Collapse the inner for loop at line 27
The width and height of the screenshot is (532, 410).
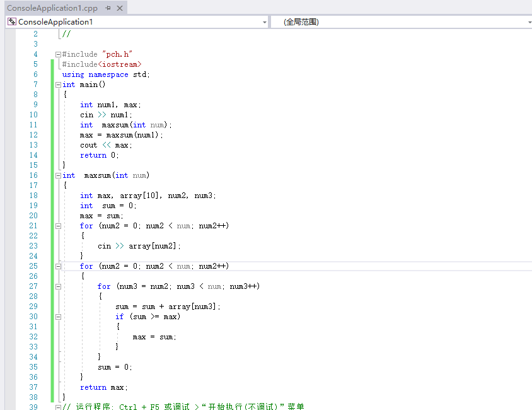(x=58, y=286)
